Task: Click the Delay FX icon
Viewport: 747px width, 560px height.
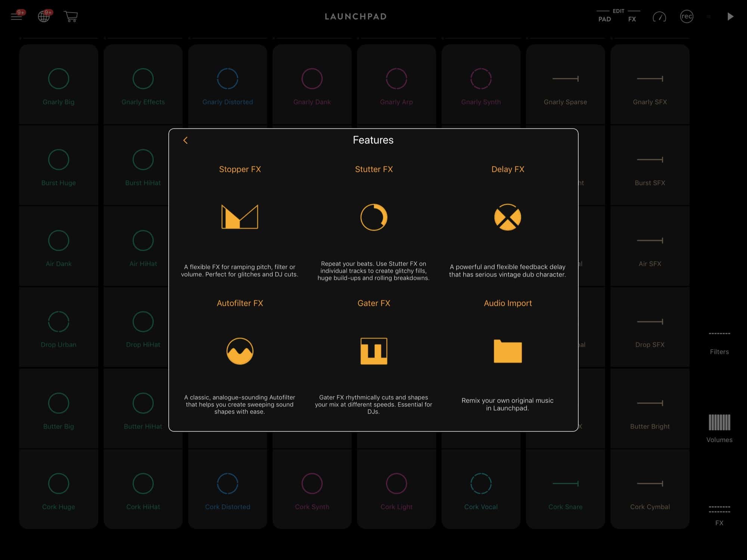Action: click(x=507, y=218)
